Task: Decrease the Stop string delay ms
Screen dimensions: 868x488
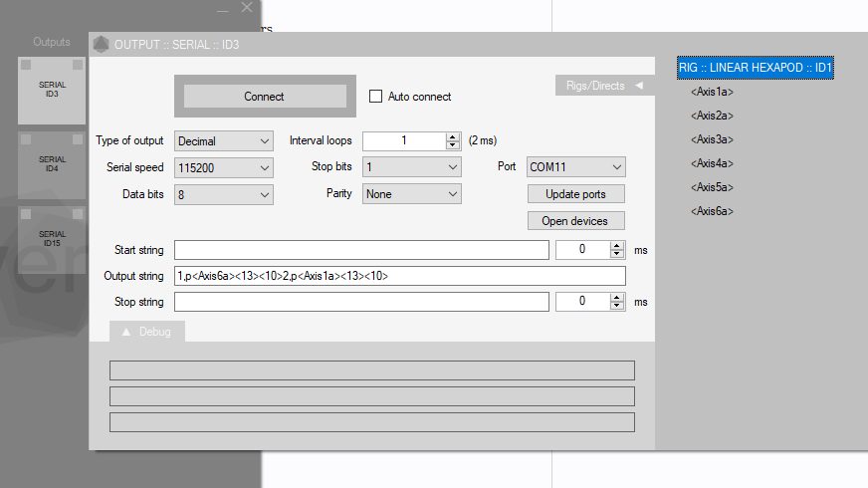Action: pyautogui.click(x=617, y=306)
